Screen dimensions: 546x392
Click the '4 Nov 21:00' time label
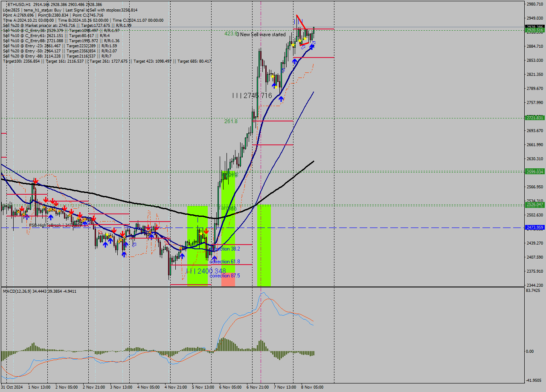(x=176, y=387)
